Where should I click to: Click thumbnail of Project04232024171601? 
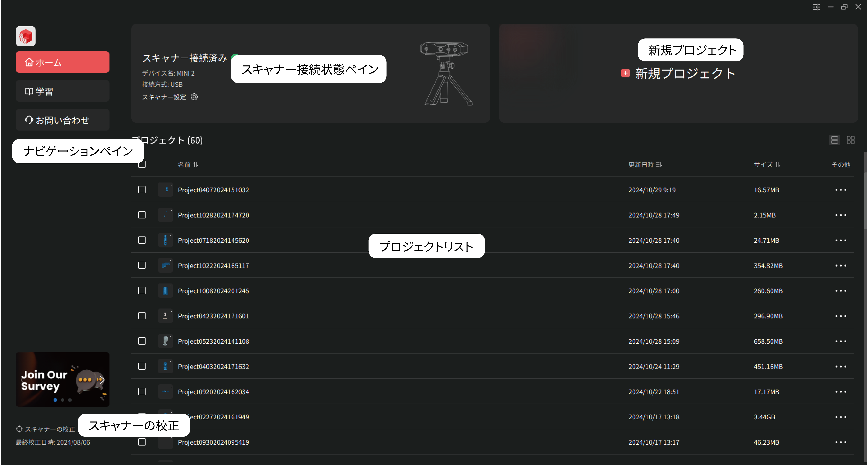165,316
